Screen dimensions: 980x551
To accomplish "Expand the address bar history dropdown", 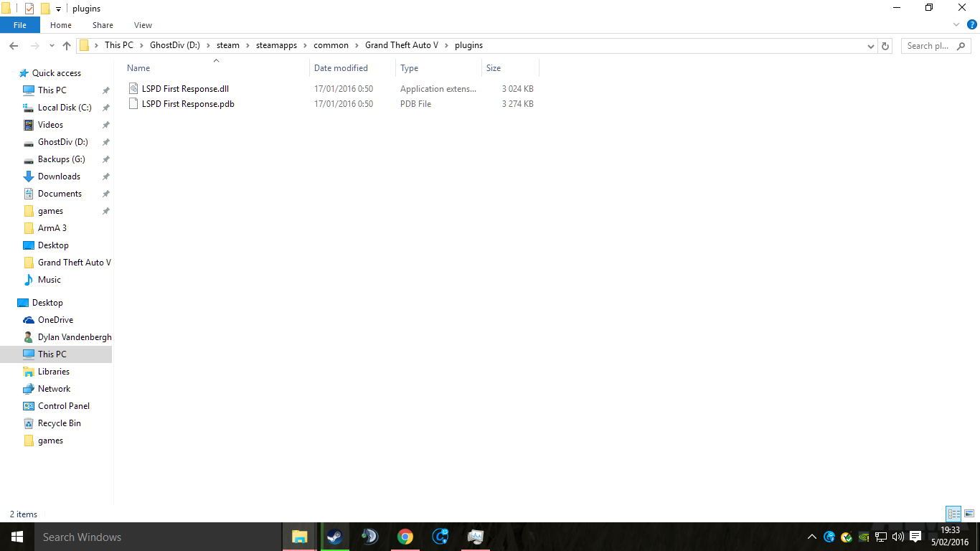I will (871, 46).
